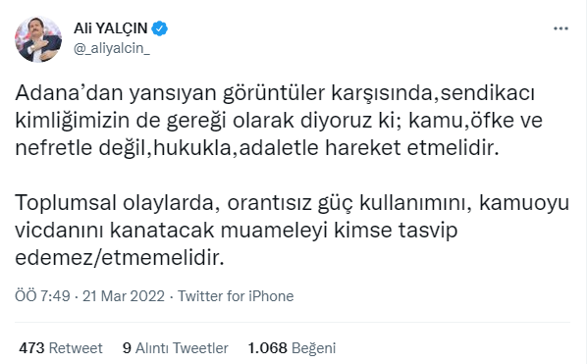The height and width of the screenshot is (364, 588).
Task: Click the 1.068 likes count number
Action: point(267,348)
